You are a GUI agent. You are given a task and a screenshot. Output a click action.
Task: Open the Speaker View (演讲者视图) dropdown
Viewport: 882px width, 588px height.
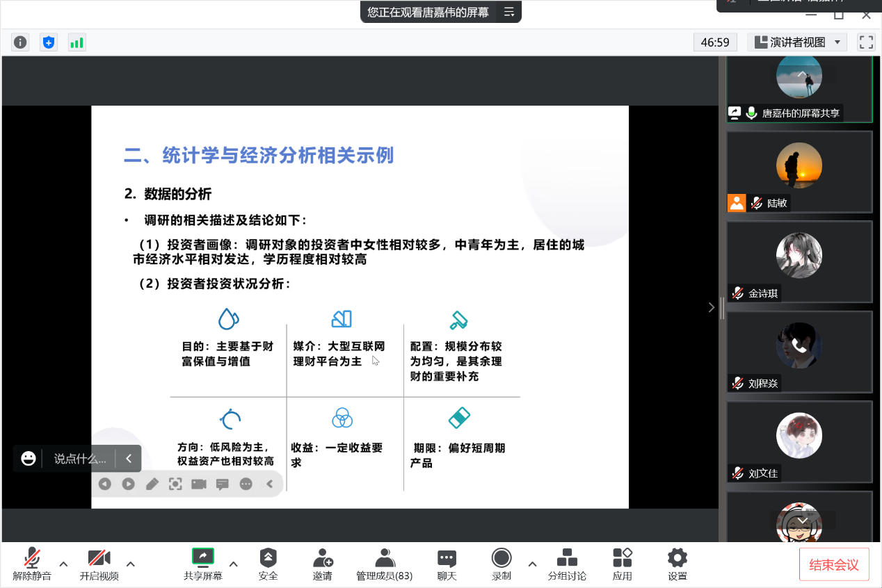(797, 42)
